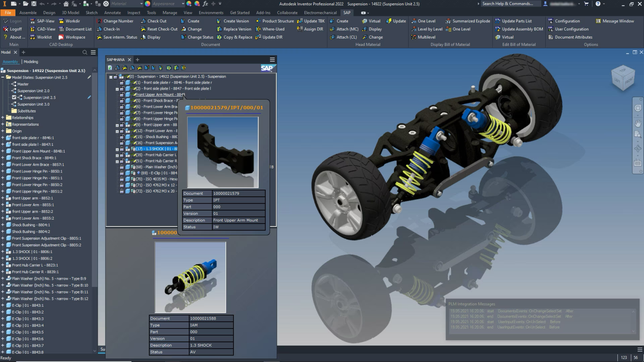Image resolution: width=644 pixels, height=362 pixels.
Task: Click Update Assembly BOM
Action: coord(519,29)
